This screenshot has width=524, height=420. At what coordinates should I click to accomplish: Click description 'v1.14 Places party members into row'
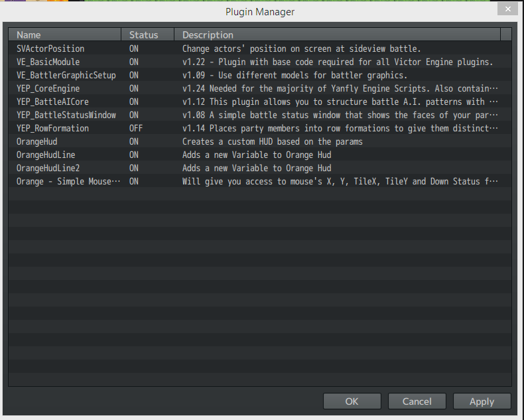(x=340, y=129)
